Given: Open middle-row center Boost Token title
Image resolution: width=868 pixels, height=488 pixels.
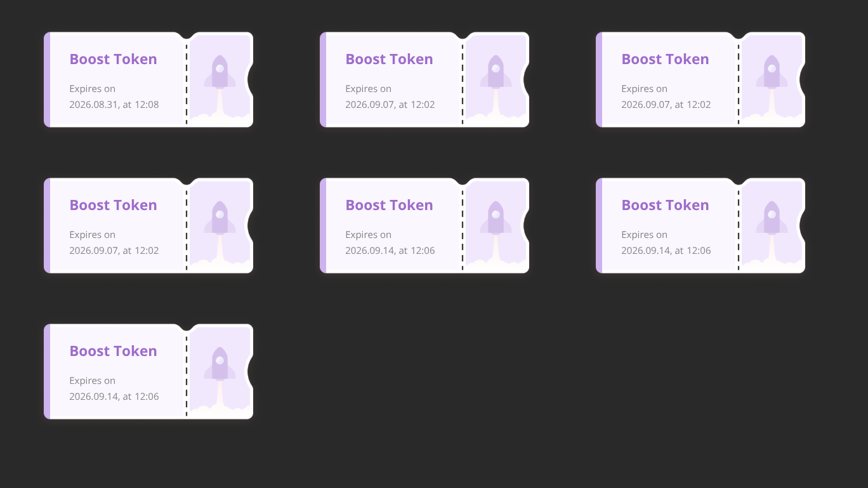Looking at the screenshot, I should click(x=389, y=205).
